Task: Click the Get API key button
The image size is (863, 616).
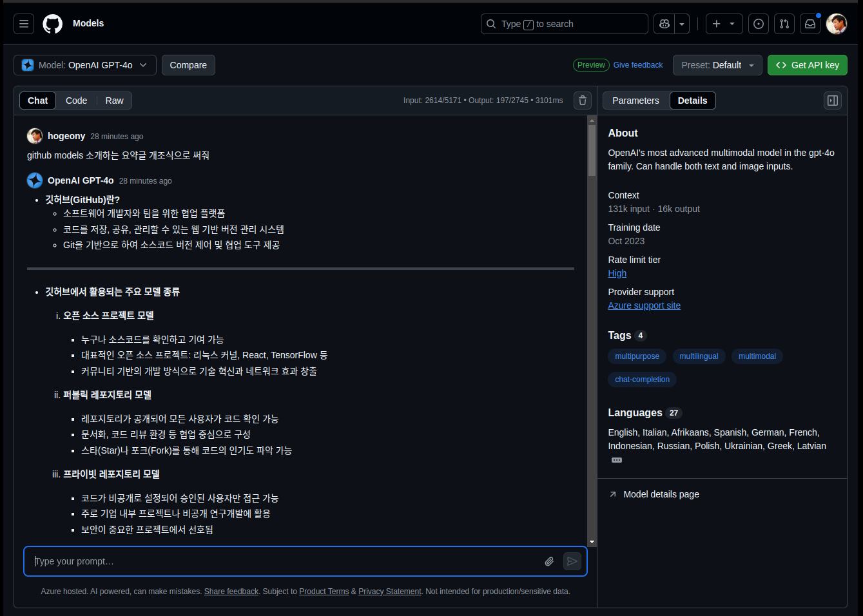Action: coord(807,65)
